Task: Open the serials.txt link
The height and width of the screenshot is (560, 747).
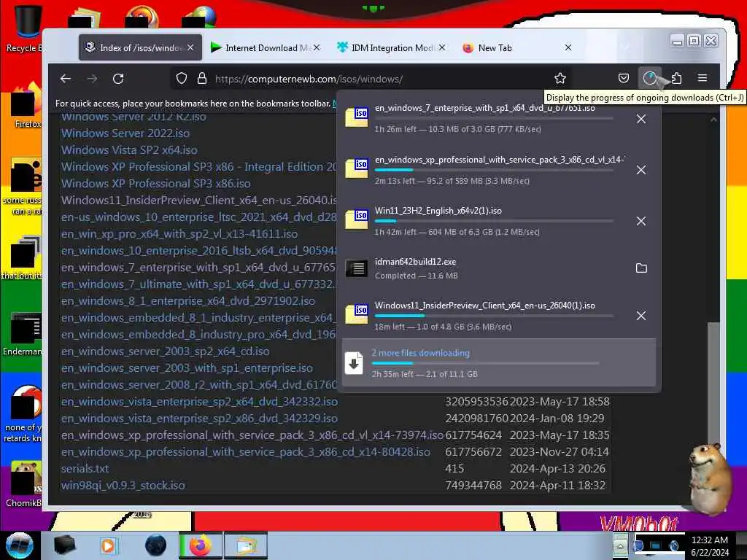Action: click(x=85, y=469)
